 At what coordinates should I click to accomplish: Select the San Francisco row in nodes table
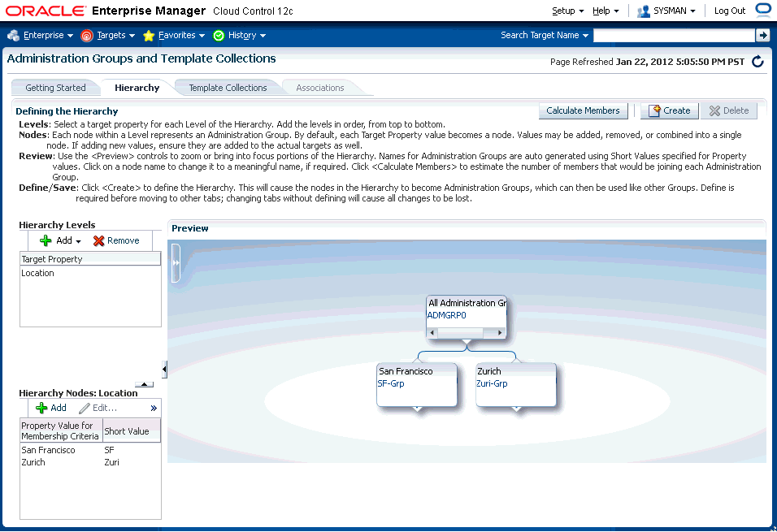tap(90, 450)
